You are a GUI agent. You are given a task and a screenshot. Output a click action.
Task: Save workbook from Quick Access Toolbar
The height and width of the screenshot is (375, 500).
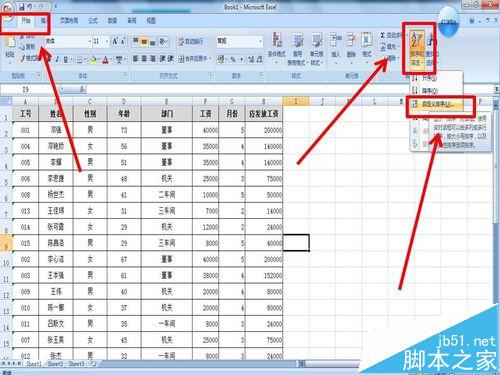pyautogui.click(x=22, y=6)
